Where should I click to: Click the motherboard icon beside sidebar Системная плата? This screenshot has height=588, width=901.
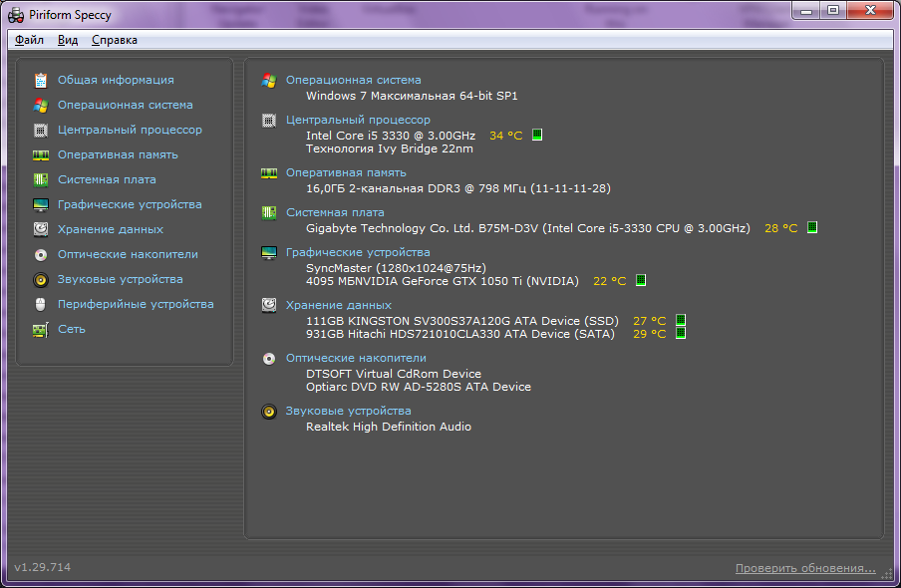coord(40,180)
